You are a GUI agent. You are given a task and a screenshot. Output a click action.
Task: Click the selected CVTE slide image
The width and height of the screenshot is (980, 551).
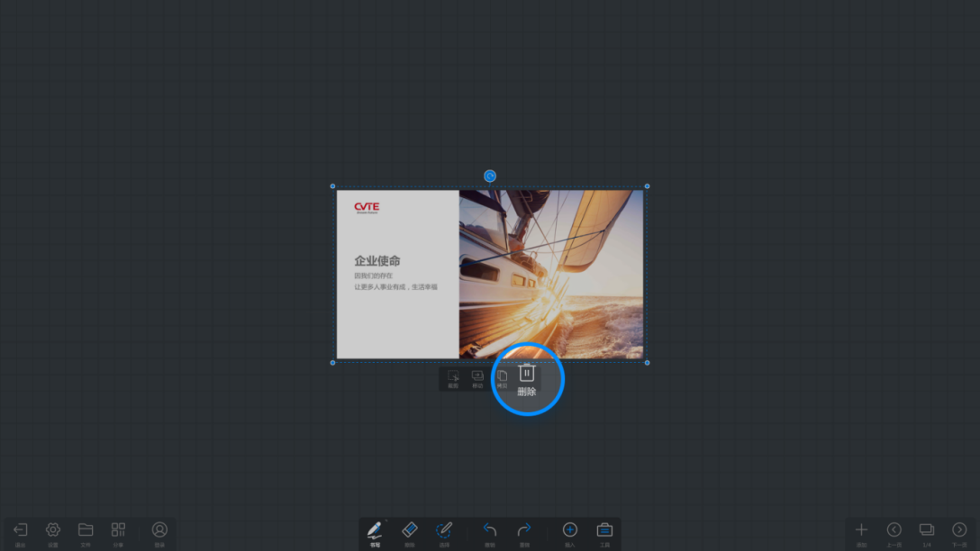[490, 275]
